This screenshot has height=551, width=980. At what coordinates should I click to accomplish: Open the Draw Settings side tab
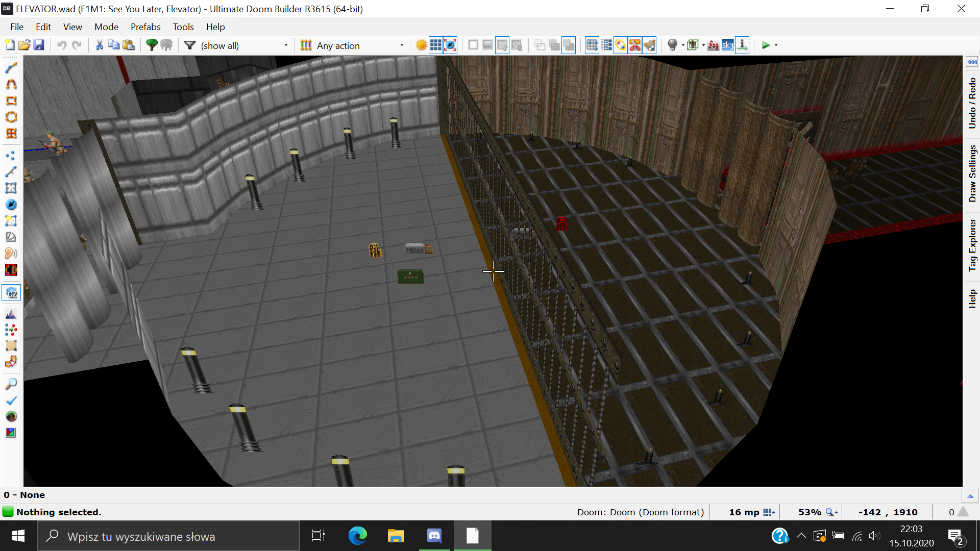972,173
